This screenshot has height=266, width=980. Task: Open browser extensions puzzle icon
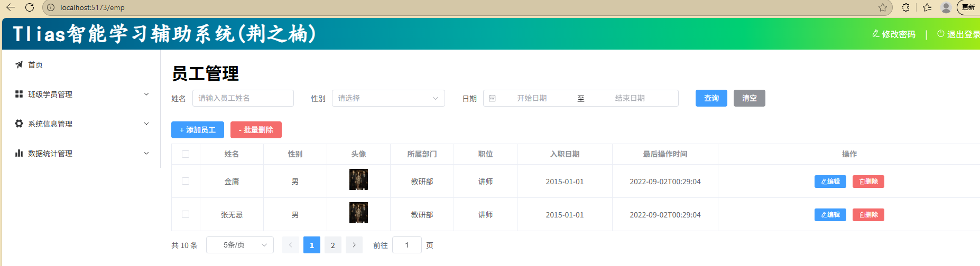pos(905,7)
